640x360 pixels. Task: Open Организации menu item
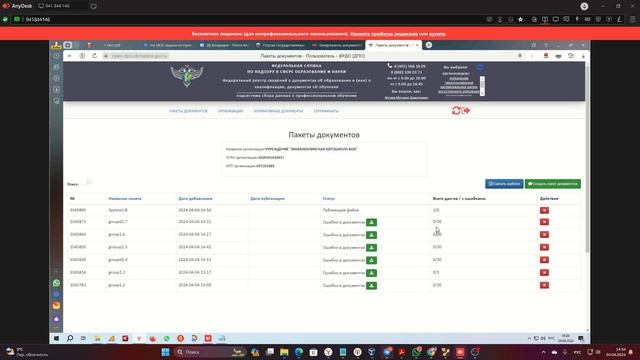pyautogui.click(x=230, y=111)
